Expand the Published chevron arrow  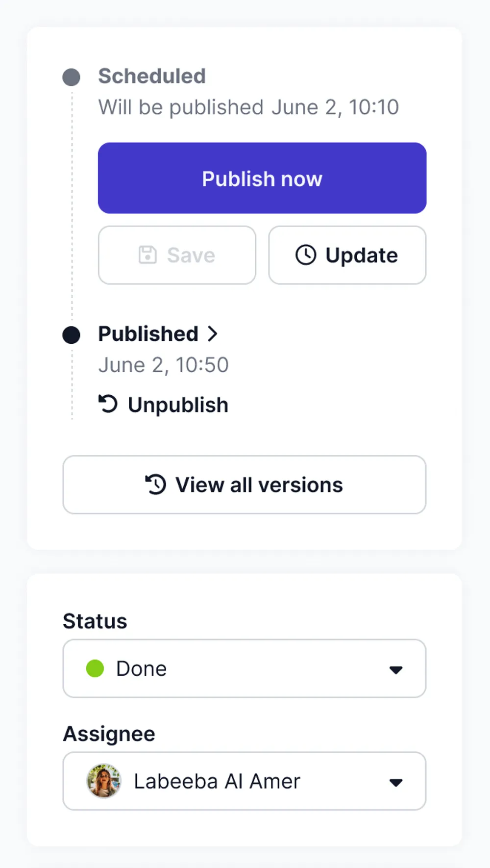tap(213, 334)
